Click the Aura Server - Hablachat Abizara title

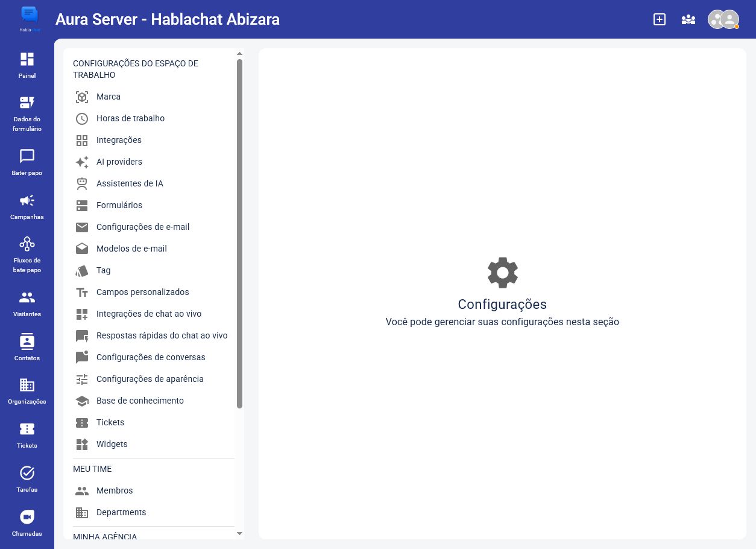(x=168, y=19)
